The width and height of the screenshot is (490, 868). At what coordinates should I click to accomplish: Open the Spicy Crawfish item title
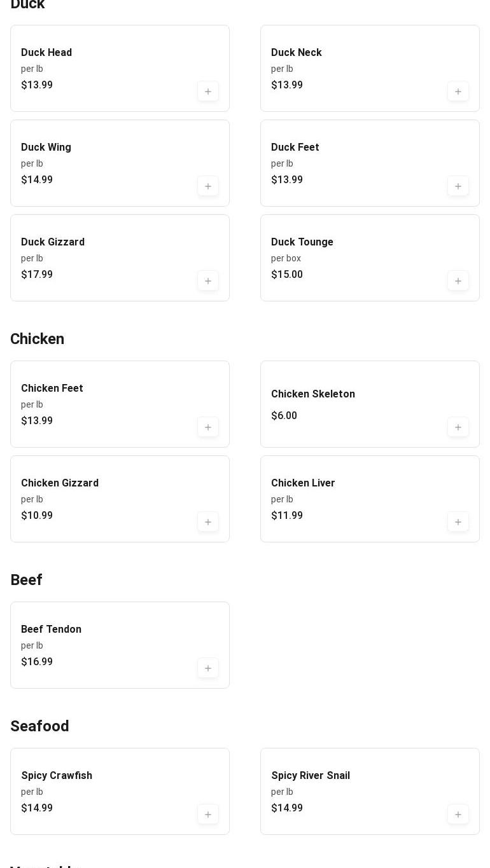pos(57,776)
